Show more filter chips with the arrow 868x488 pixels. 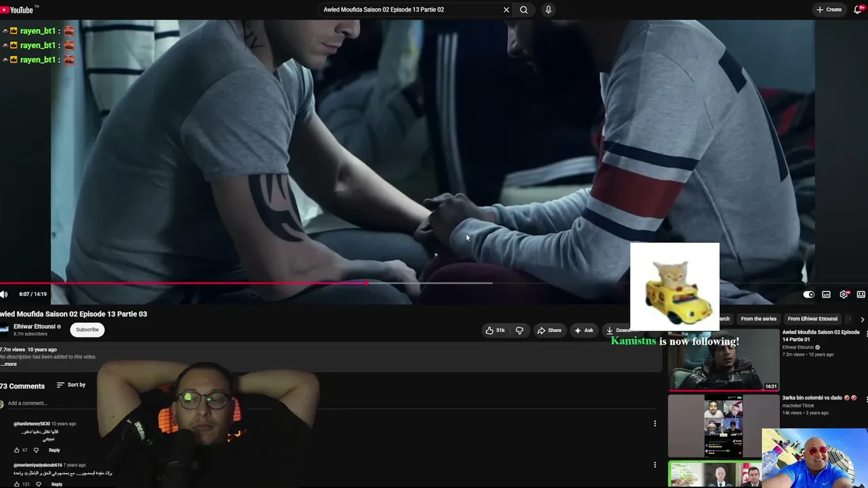(862, 319)
